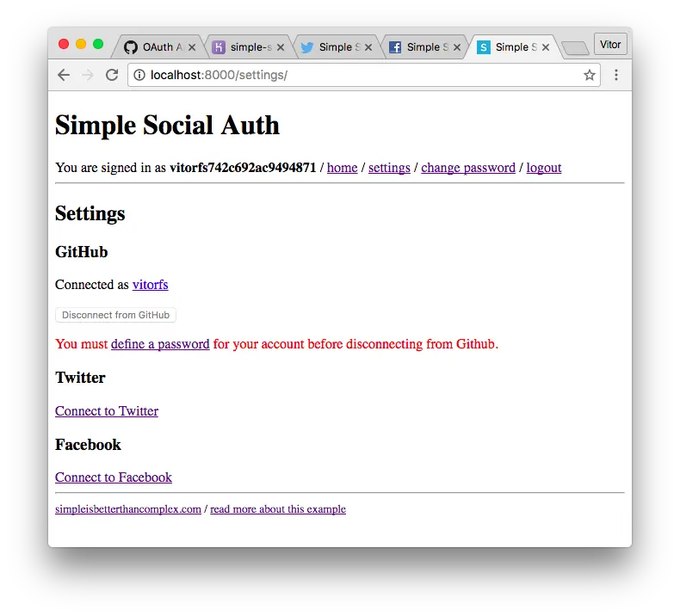The width and height of the screenshot is (680, 616).
Task: Click the logout link
Action: click(544, 167)
